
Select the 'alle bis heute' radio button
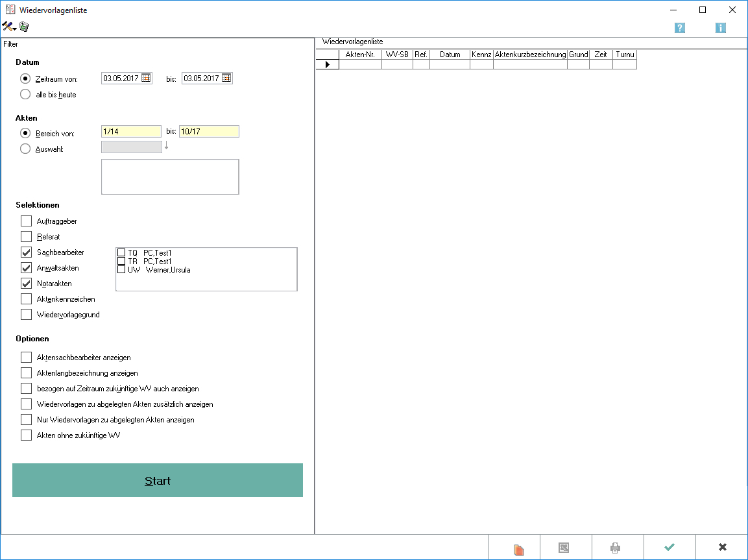tap(26, 94)
